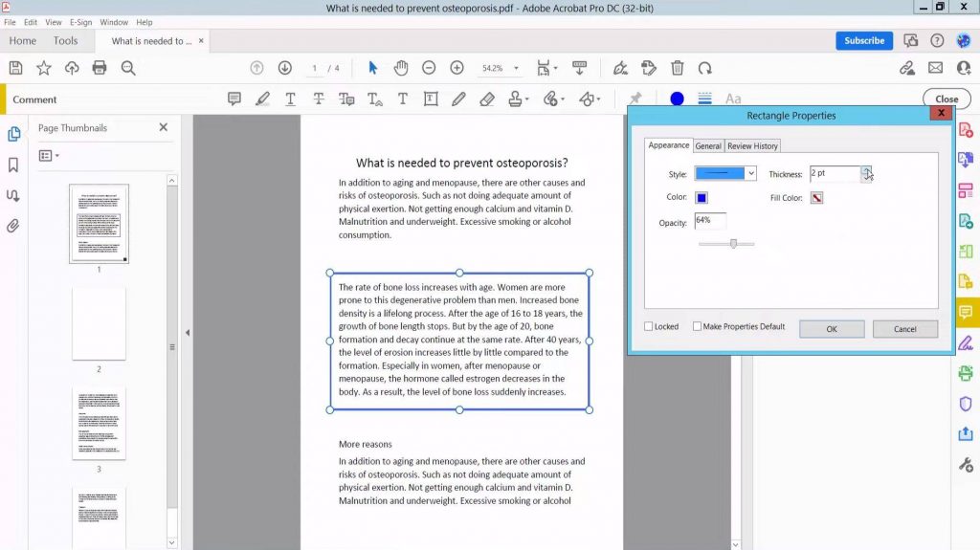Switch to the Review History tab
The image size is (980, 550).
pos(752,145)
